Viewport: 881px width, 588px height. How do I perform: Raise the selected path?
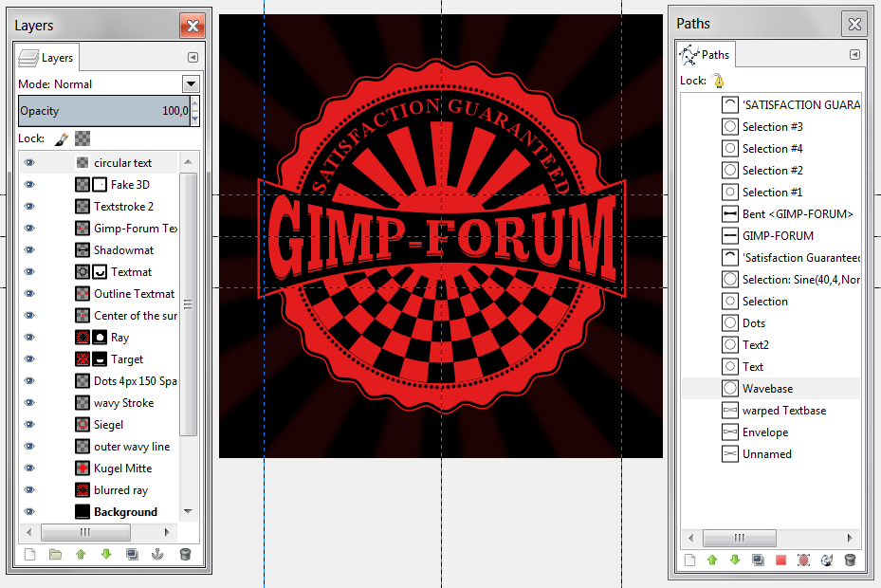pos(712,560)
